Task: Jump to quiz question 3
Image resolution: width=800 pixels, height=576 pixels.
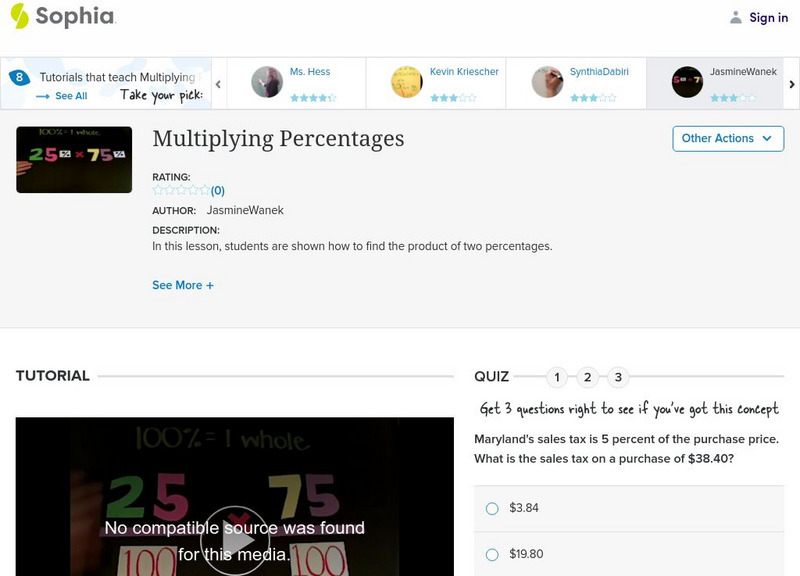Action: pos(617,378)
